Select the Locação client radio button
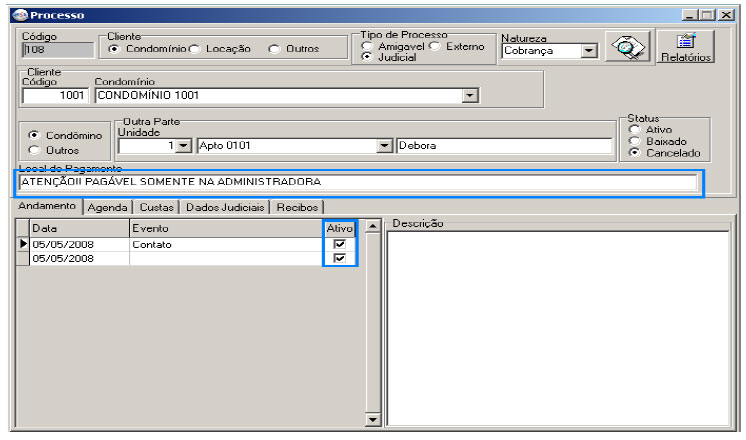 (x=195, y=48)
